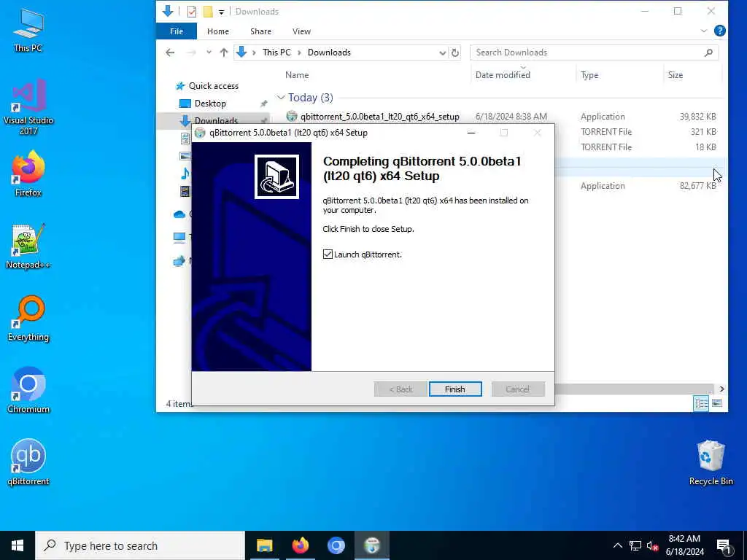Launch Firefox from the desktop
This screenshot has height=560, width=747.
pos(28,174)
